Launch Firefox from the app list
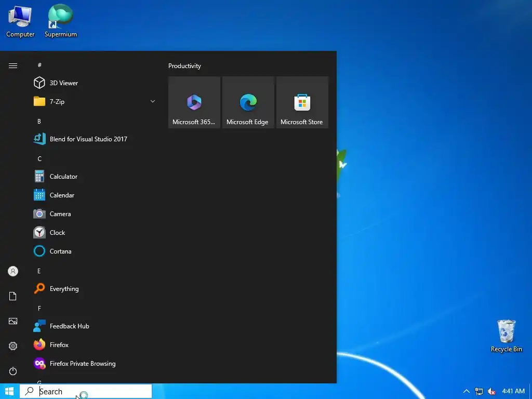 [94, 345]
